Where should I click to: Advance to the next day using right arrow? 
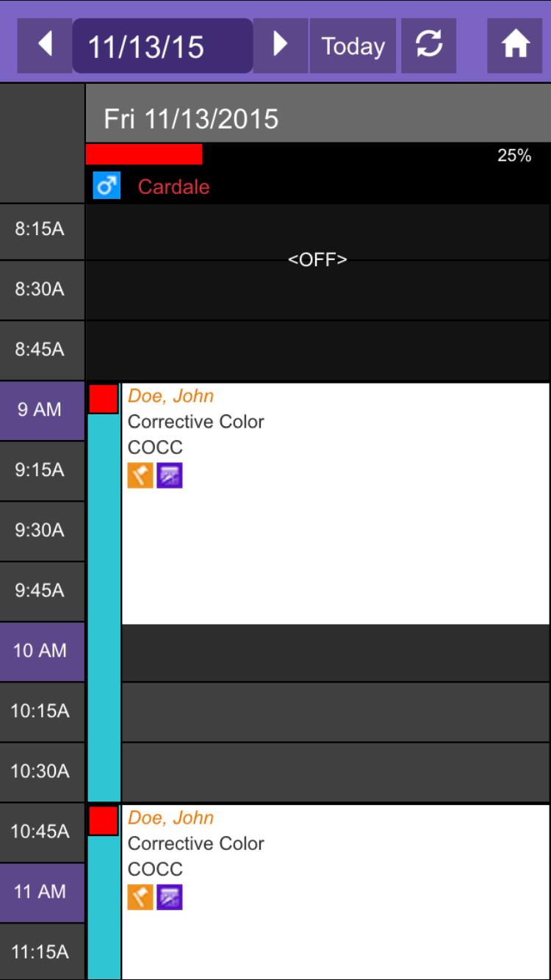[x=280, y=46]
